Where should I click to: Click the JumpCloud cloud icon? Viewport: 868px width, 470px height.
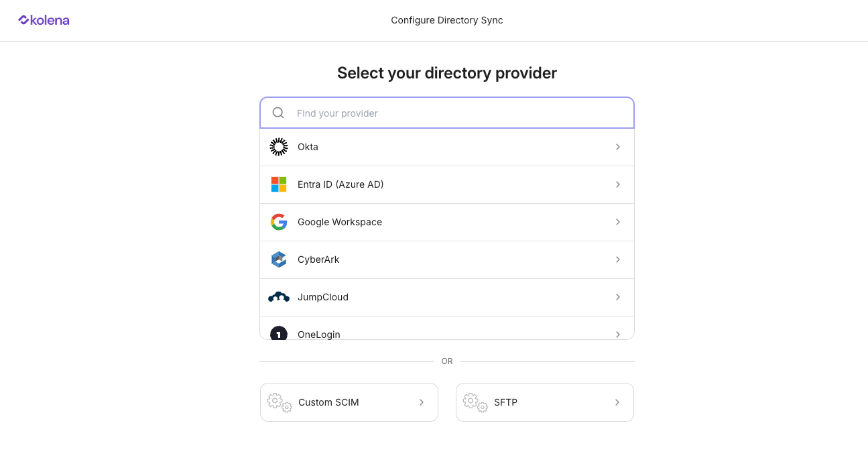point(278,297)
